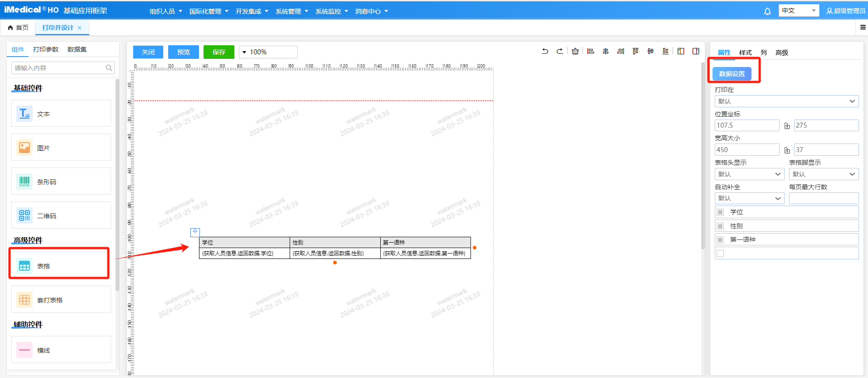This screenshot has height=378, width=868.
Task: Click the notification bell icon
Action: 767,11
